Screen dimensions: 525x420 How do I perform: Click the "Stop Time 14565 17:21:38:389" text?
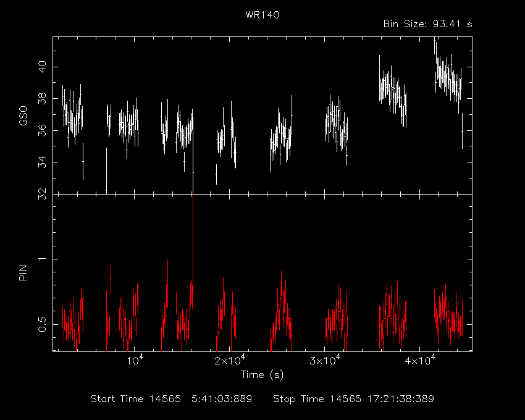(x=353, y=399)
